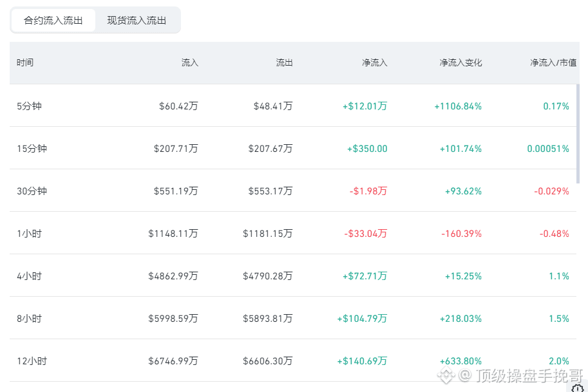Image resolution: width=588 pixels, height=392 pixels.
Task: Select the 15分钟 row
Action: click(293, 148)
